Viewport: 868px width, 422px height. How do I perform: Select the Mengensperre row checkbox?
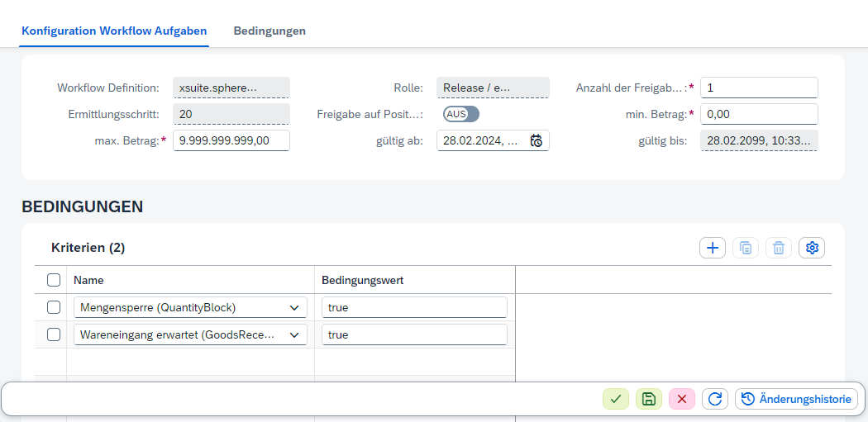[54, 307]
